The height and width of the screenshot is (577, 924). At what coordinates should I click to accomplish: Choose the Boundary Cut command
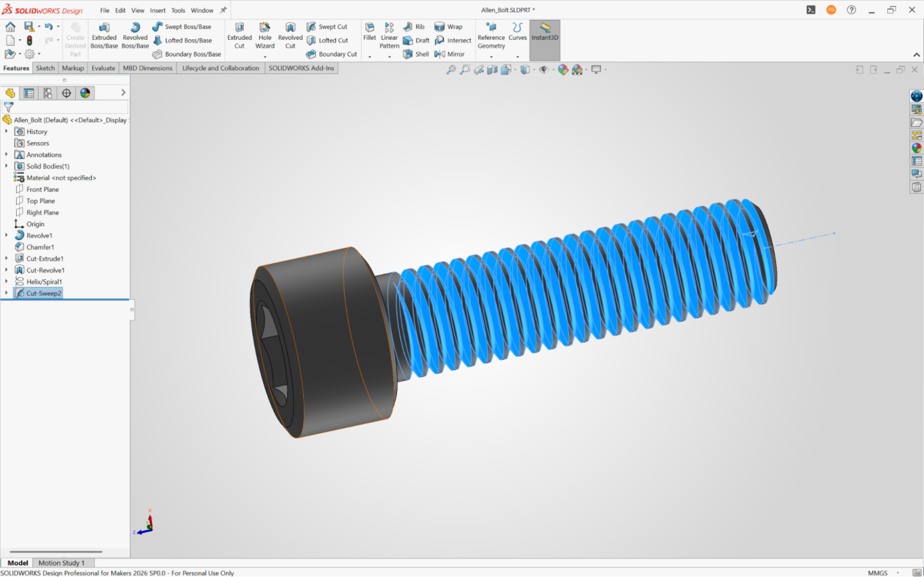click(331, 54)
